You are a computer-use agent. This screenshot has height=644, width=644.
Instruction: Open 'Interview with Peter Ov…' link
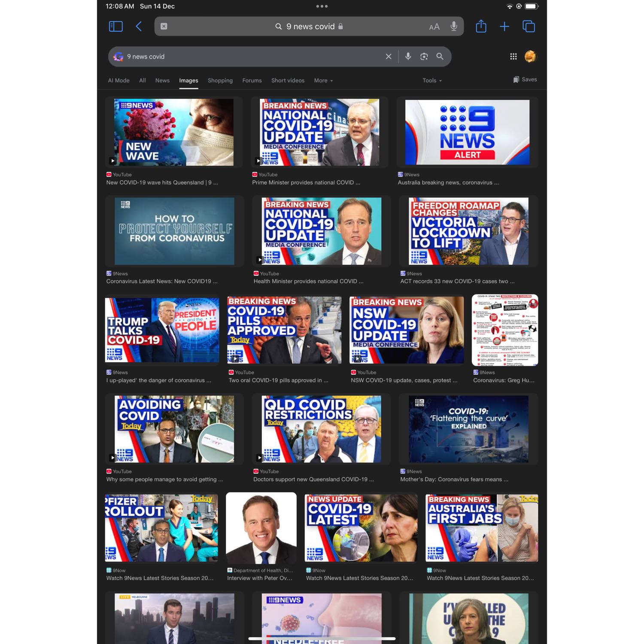259,578
